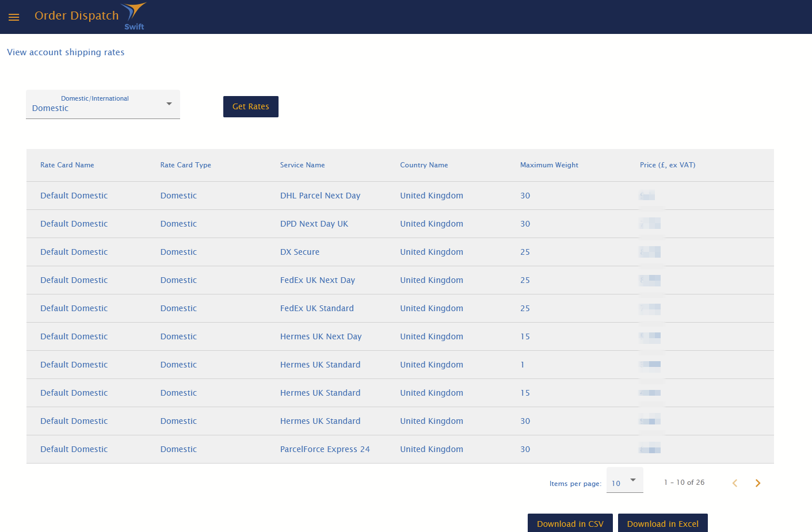Image resolution: width=812 pixels, height=532 pixels.
Task: Click the Rate Card Type column header
Action: (186, 165)
